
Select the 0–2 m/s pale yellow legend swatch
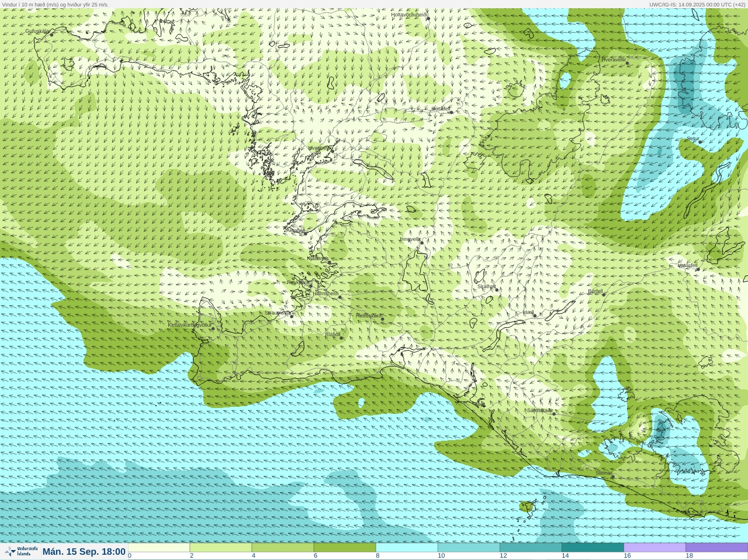159,548
